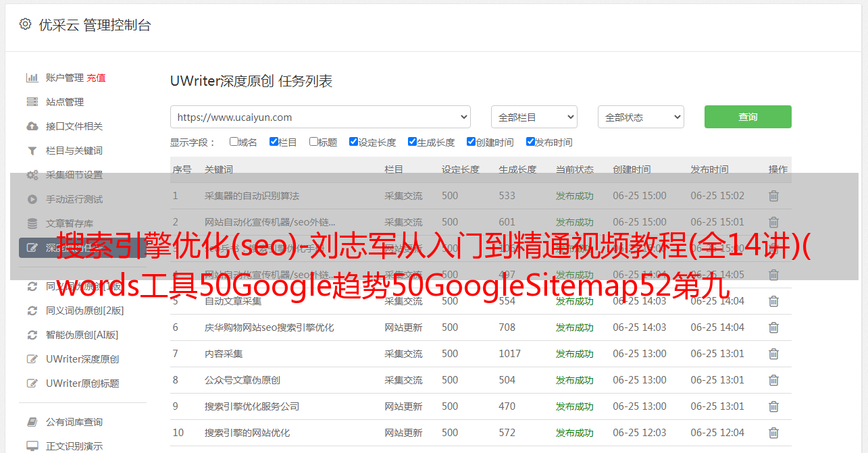Enable the 标题 display field checkbox
The height and width of the screenshot is (453, 868).
coord(313,142)
